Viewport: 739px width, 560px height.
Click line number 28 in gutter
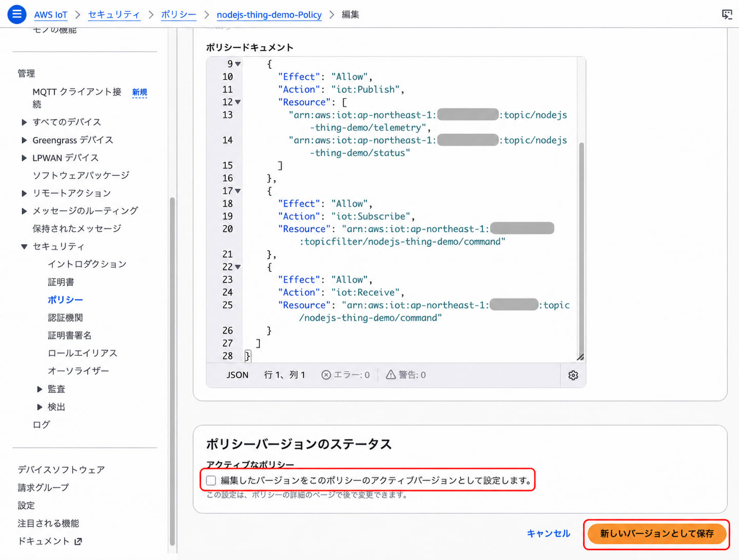pyautogui.click(x=228, y=356)
